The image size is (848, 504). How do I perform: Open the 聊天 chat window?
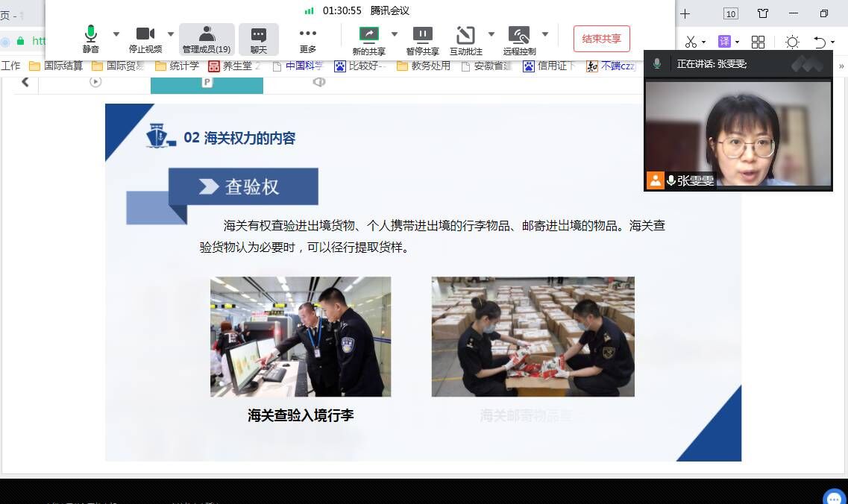point(259,39)
